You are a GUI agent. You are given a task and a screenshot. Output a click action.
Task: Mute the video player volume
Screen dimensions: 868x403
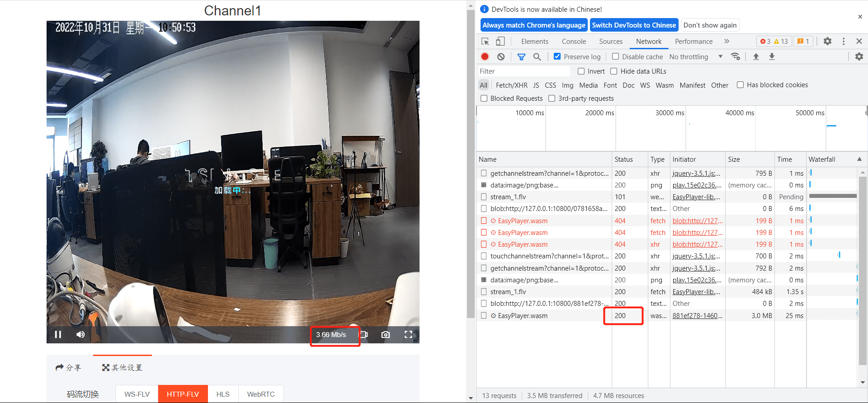80,334
